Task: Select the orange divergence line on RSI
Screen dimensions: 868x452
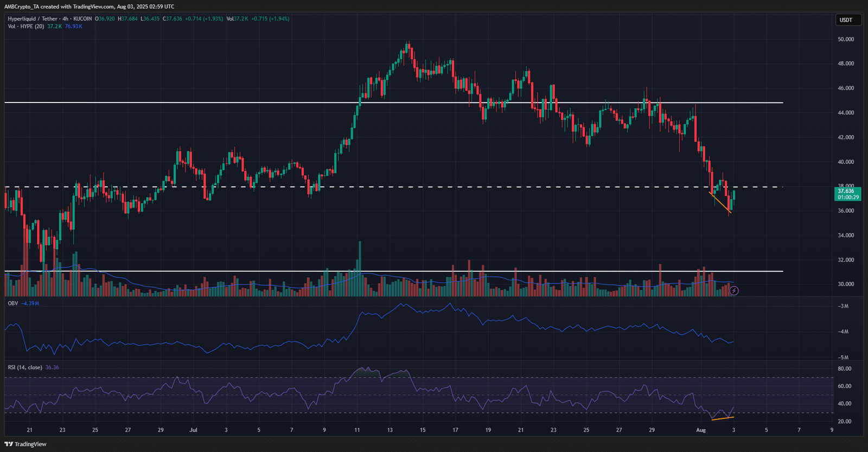Action: point(723,418)
